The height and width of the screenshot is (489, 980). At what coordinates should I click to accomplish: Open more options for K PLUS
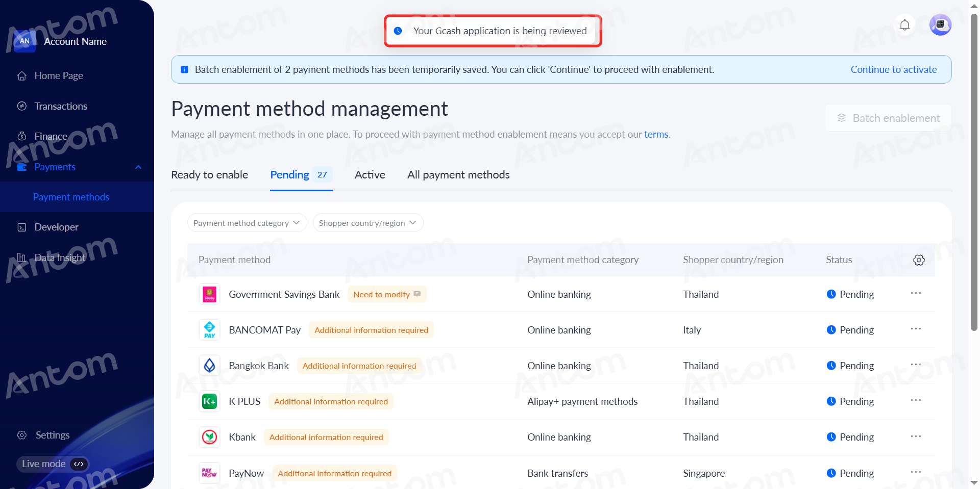pyautogui.click(x=916, y=400)
